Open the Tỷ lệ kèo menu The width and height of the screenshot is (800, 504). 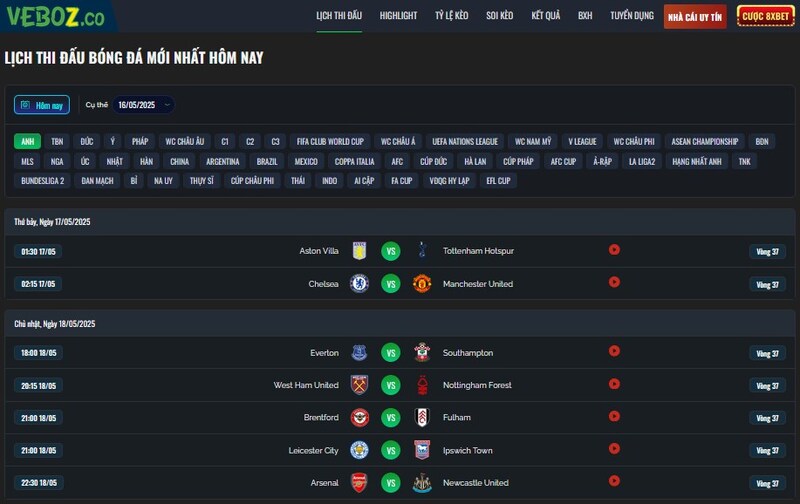452,16
